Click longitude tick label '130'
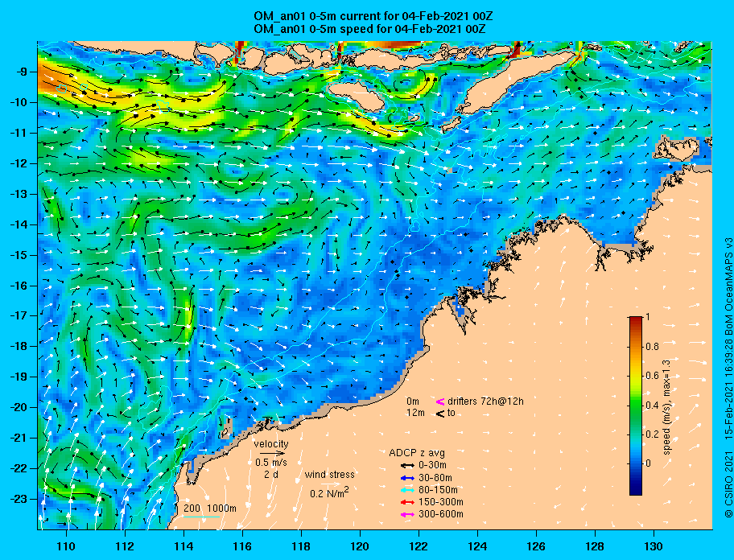The width and height of the screenshot is (734, 560). pos(654,546)
